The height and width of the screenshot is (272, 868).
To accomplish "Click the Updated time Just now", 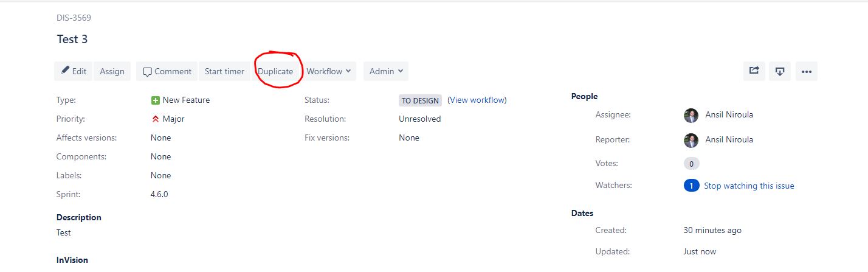I will pyautogui.click(x=700, y=251).
